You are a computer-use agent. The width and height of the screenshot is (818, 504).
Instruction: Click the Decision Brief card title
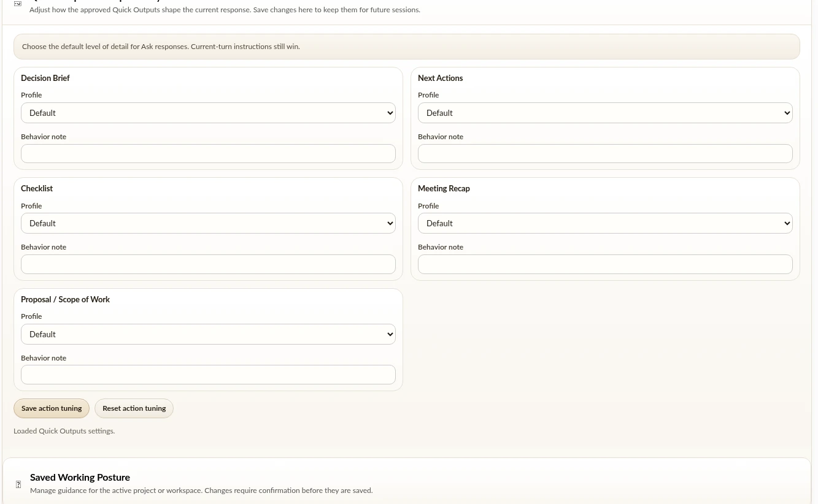(45, 78)
